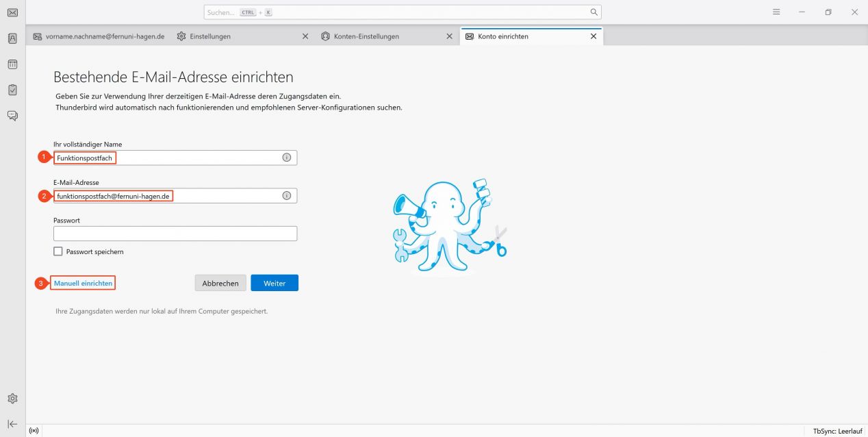
Task: Open the Tasks view in the sidebar
Action: [12, 89]
